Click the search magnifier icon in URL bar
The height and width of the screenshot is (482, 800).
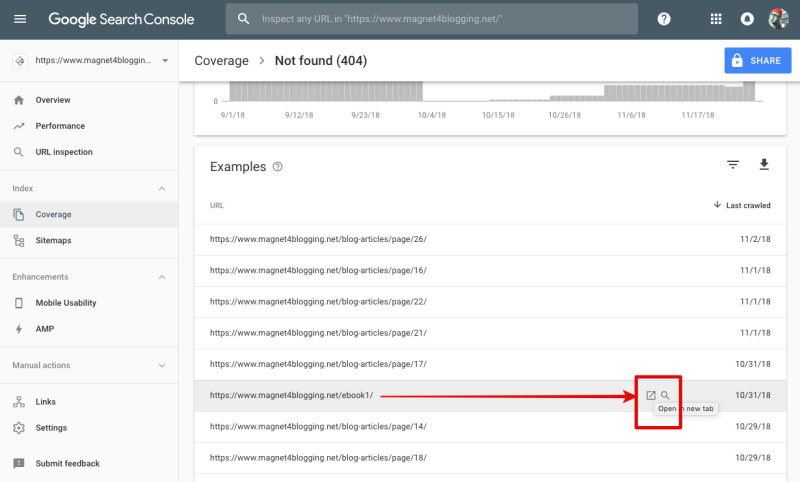[243, 19]
